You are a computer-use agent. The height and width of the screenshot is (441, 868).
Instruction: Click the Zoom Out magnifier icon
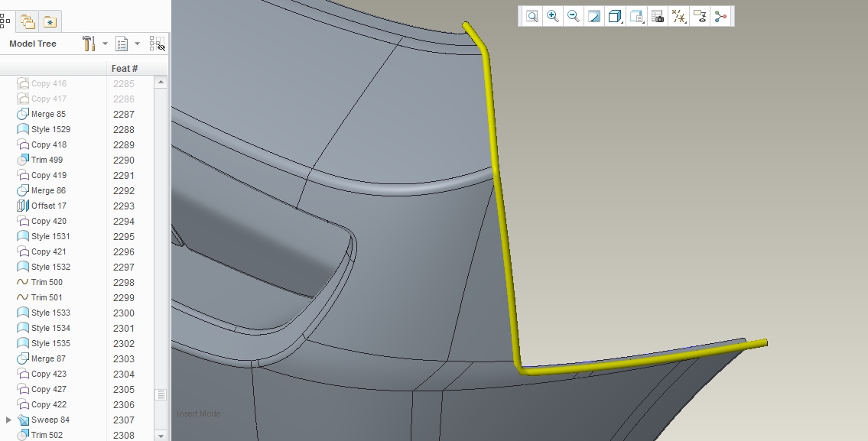click(574, 16)
